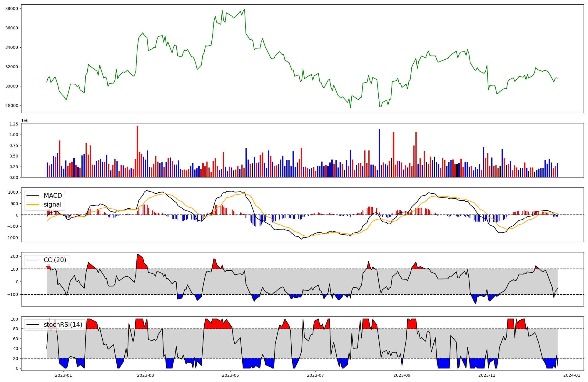Viewport: 588px width, 382px height.
Task: Click the 1.25 volume axis tick label
Action: coord(14,124)
